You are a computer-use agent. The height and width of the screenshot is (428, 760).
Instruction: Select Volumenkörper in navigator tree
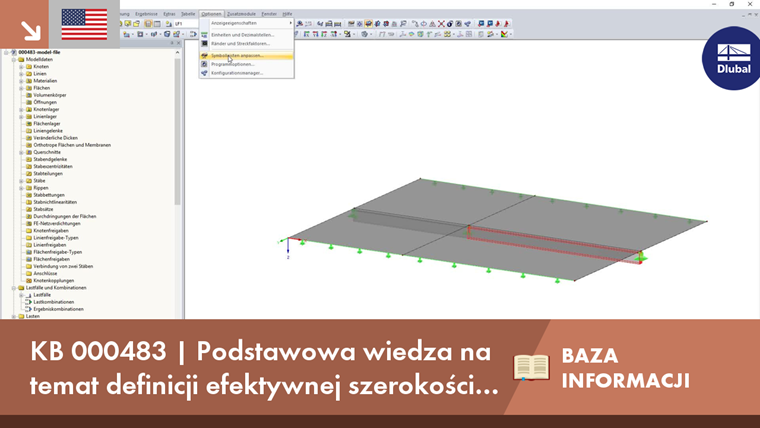click(x=49, y=95)
